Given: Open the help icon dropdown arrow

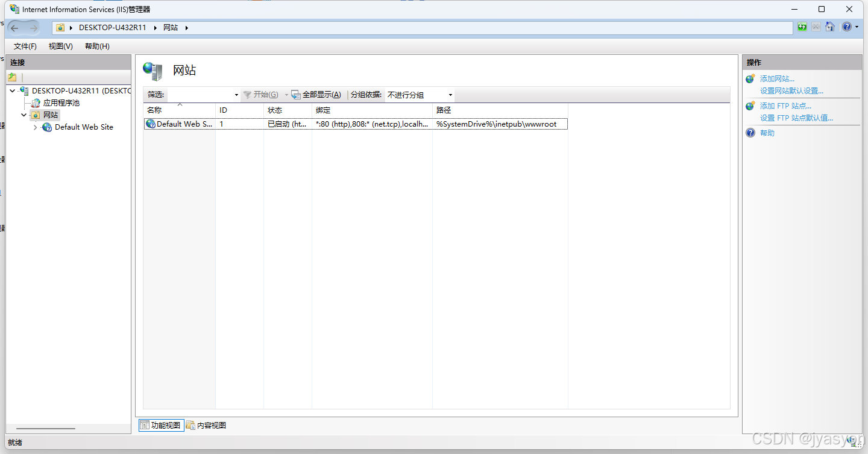Looking at the screenshot, I should tap(857, 27).
